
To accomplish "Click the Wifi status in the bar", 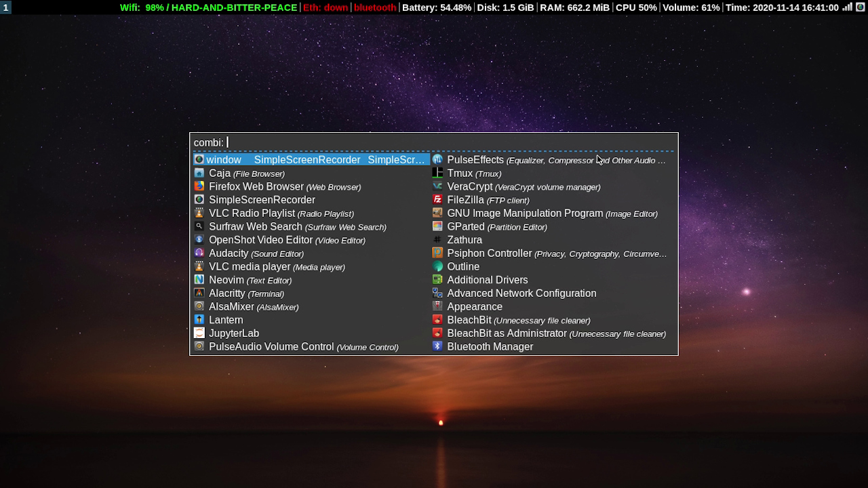I will point(208,7).
